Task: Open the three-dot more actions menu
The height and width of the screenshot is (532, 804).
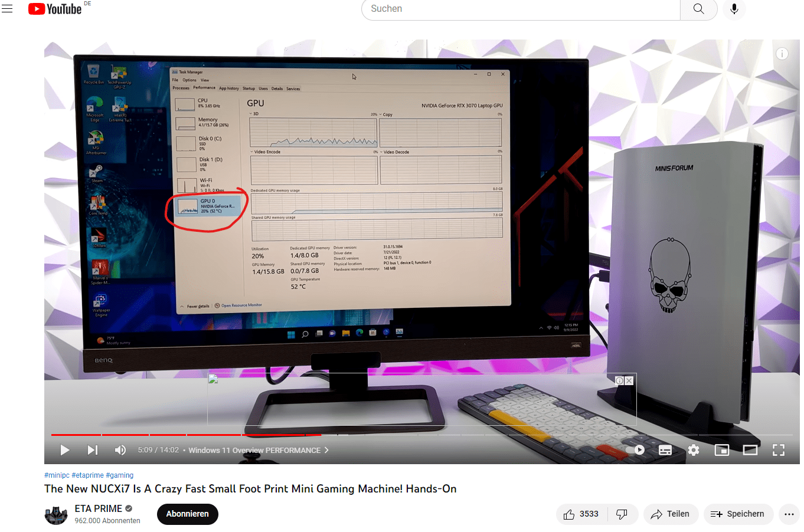Action: tap(789, 514)
